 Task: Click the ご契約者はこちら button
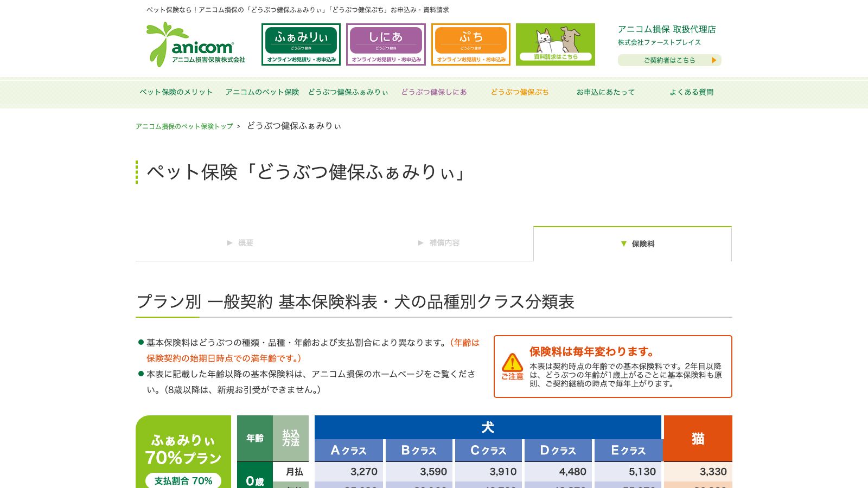pyautogui.click(x=669, y=60)
